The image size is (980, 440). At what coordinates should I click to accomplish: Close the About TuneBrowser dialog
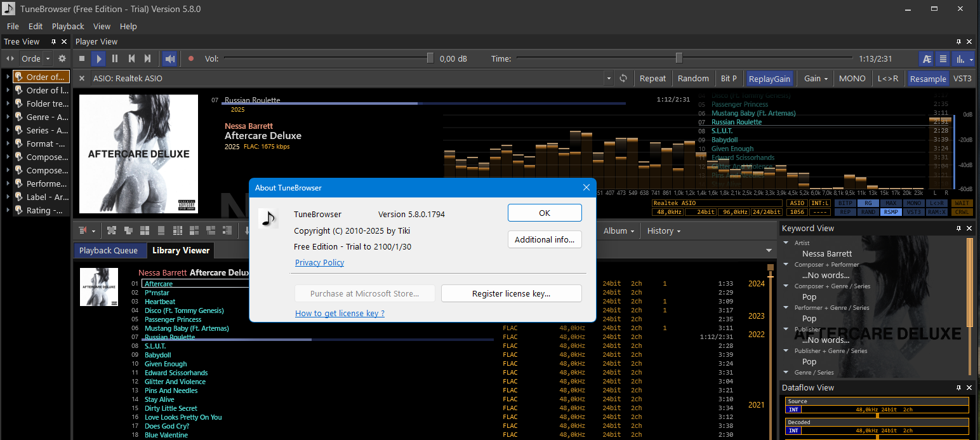[x=586, y=188]
